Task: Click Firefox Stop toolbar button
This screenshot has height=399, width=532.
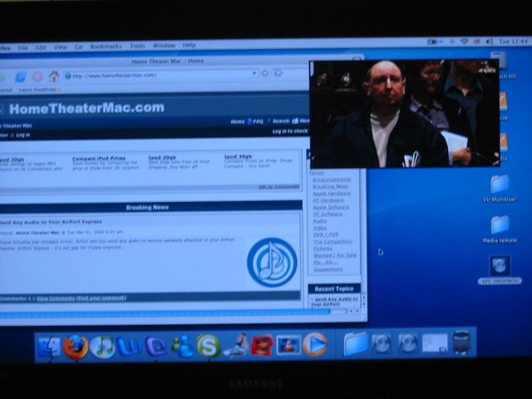Action: pos(37,76)
